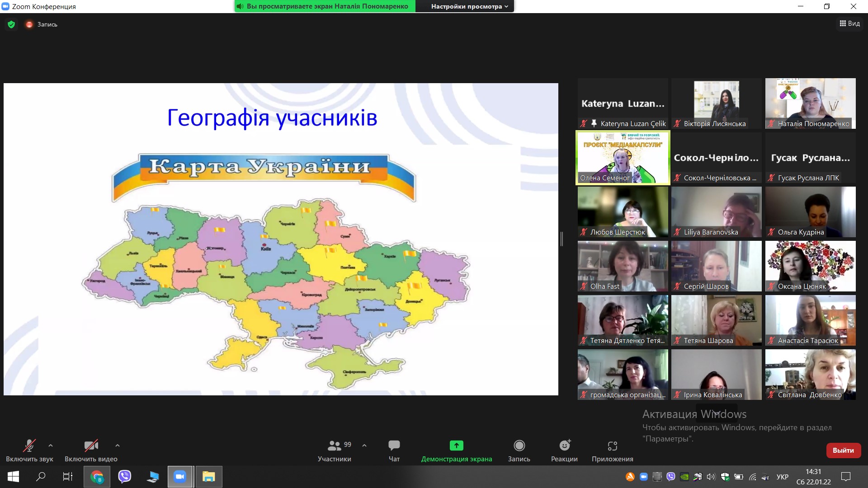
Task: Open volume control in system tray
Action: pos(712,477)
